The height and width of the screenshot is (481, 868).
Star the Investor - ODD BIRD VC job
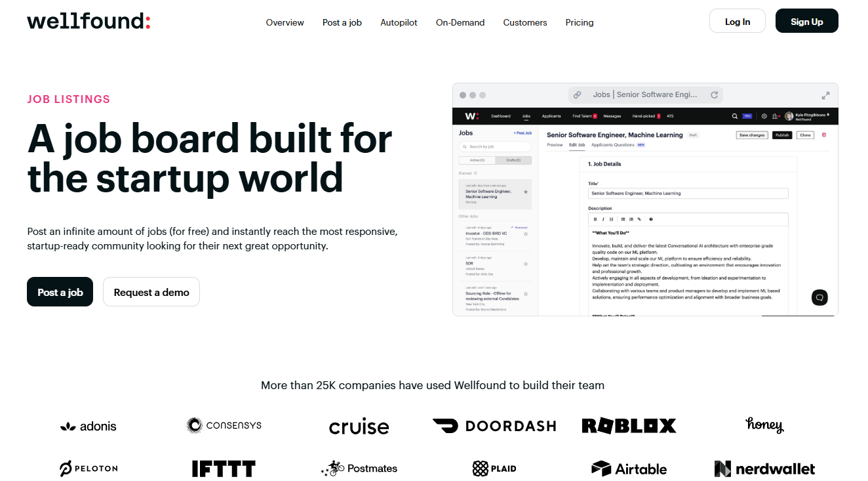point(525,234)
